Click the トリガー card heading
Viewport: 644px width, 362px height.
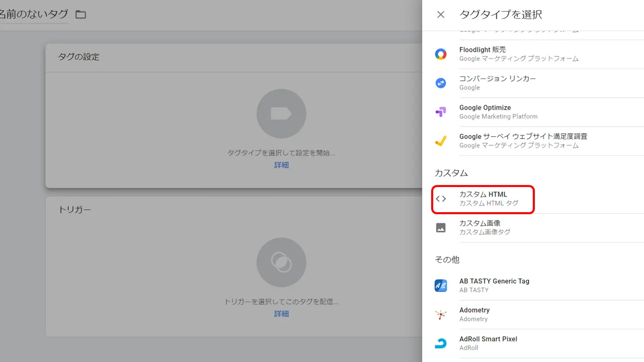coord(74,210)
